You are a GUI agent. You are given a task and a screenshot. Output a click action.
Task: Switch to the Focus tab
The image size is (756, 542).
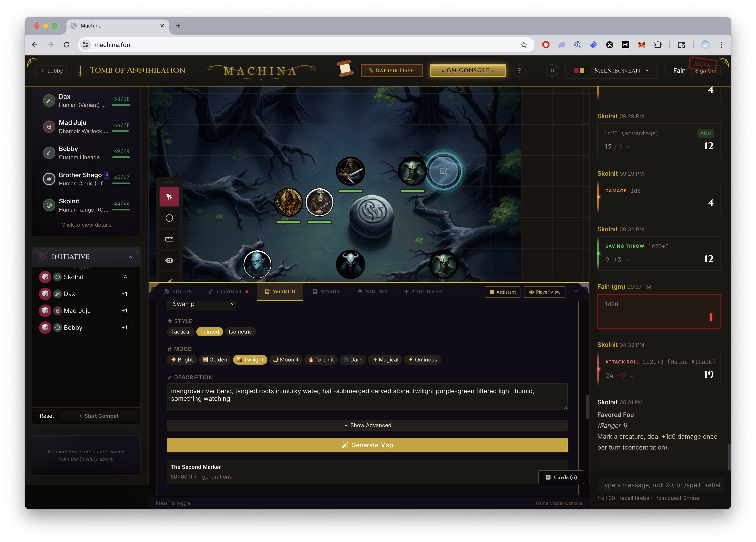coord(178,291)
